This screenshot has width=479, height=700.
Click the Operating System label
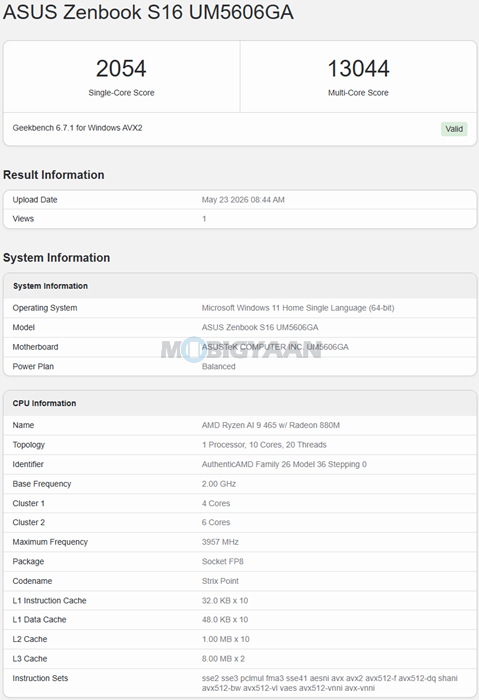coord(45,308)
